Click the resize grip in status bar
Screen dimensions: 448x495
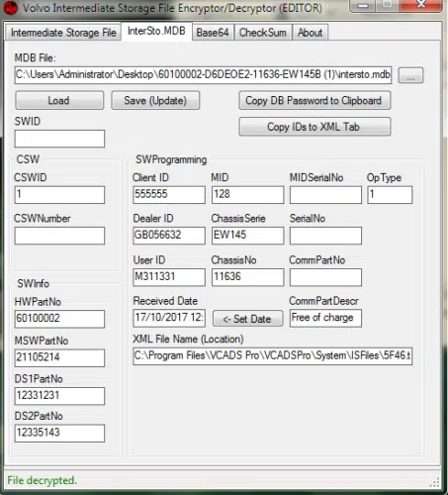(435, 482)
